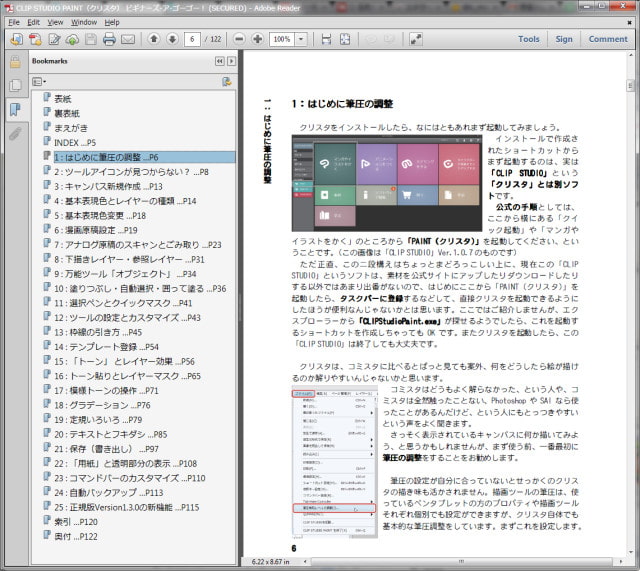640x571 pixels.
Task: Click the page number input field
Action: [191, 40]
